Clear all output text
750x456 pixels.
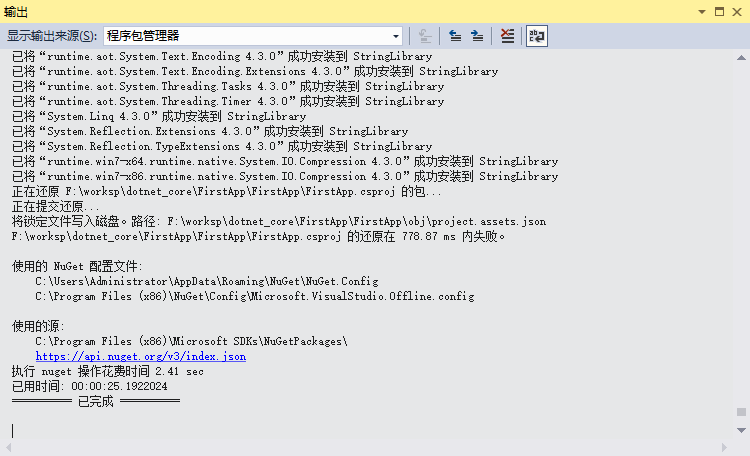click(x=507, y=36)
